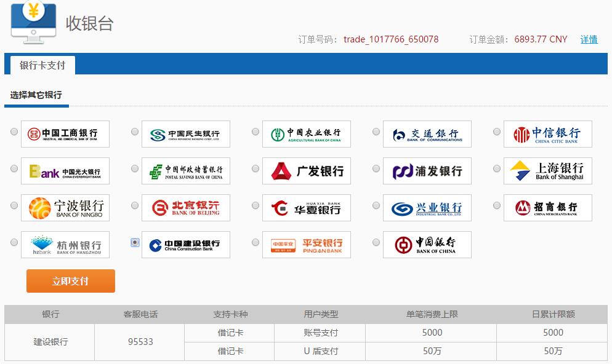Select the China Construction Bank radio button
The image size is (612, 364).
coord(135,242)
